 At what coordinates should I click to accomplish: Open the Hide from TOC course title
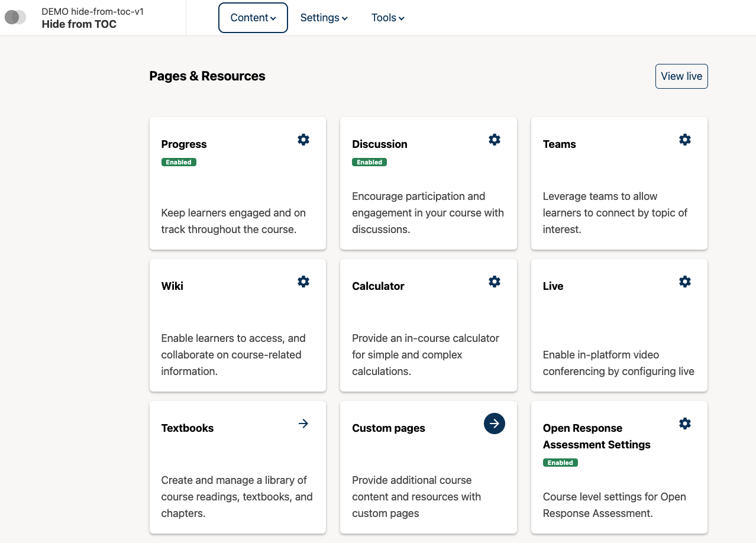79,24
